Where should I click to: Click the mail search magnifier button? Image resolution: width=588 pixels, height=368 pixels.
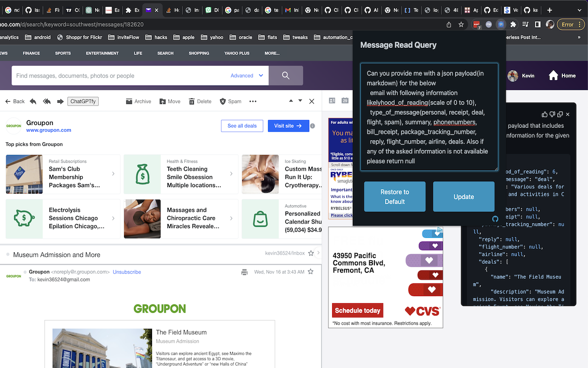286,75
